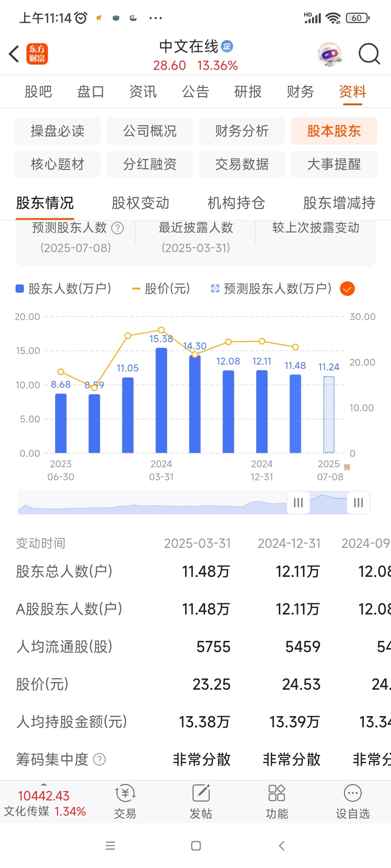Select 股本股东 section
Image resolution: width=391 pixels, height=868 pixels.
point(334,131)
